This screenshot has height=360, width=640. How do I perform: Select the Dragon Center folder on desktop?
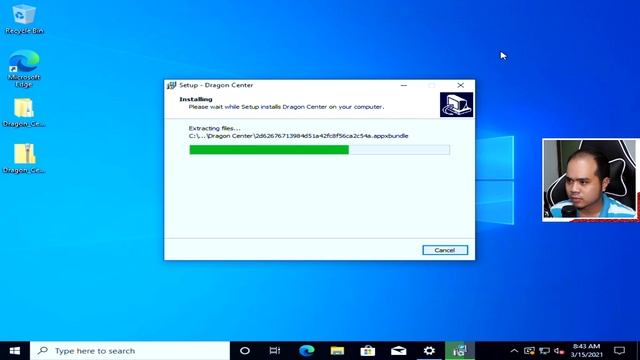pyautogui.click(x=24, y=113)
